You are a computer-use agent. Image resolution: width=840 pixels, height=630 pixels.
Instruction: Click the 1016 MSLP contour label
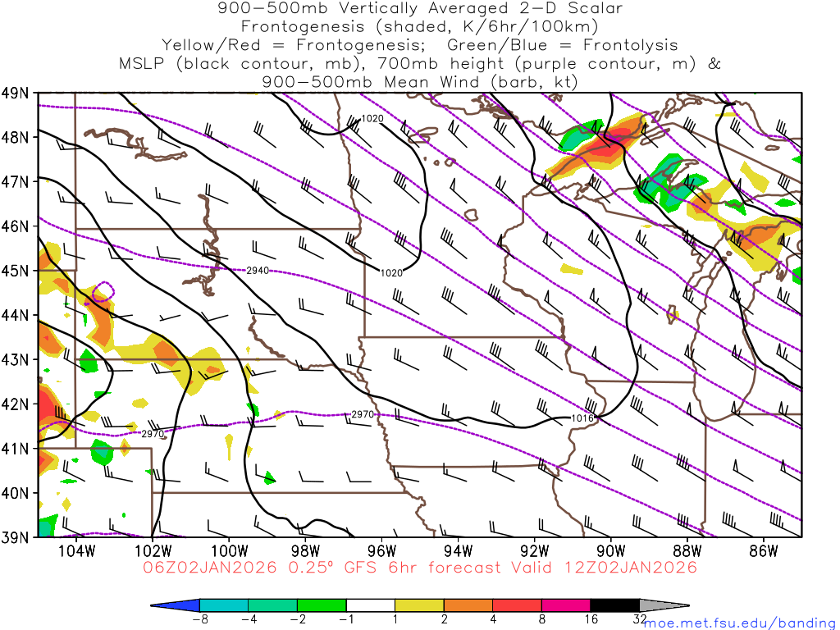point(581,418)
